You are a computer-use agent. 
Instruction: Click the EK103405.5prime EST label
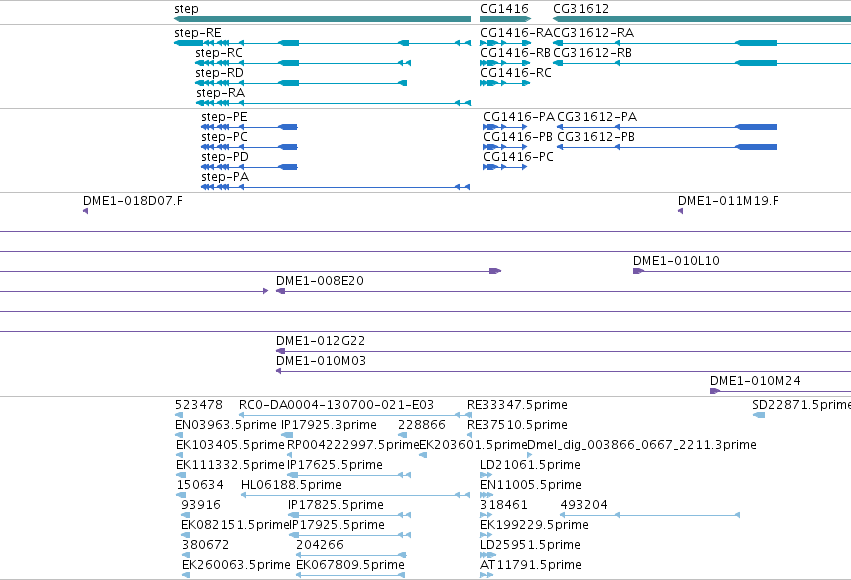(230, 445)
